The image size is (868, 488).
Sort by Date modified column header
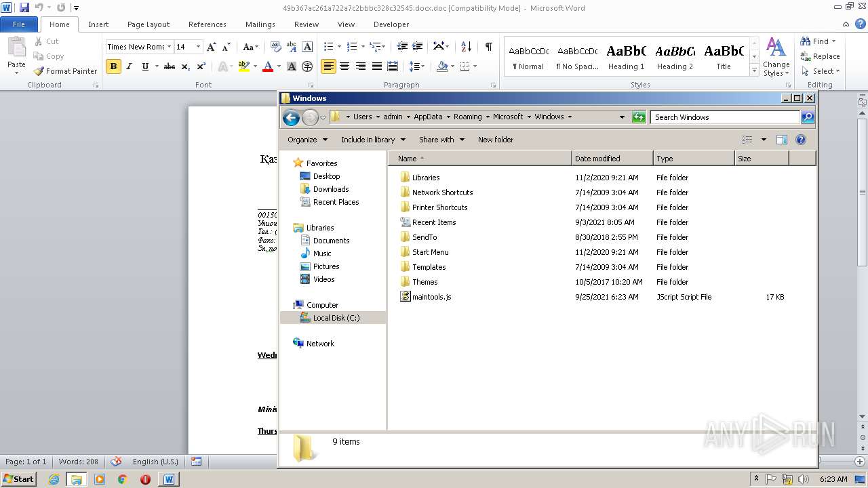[x=612, y=159]
